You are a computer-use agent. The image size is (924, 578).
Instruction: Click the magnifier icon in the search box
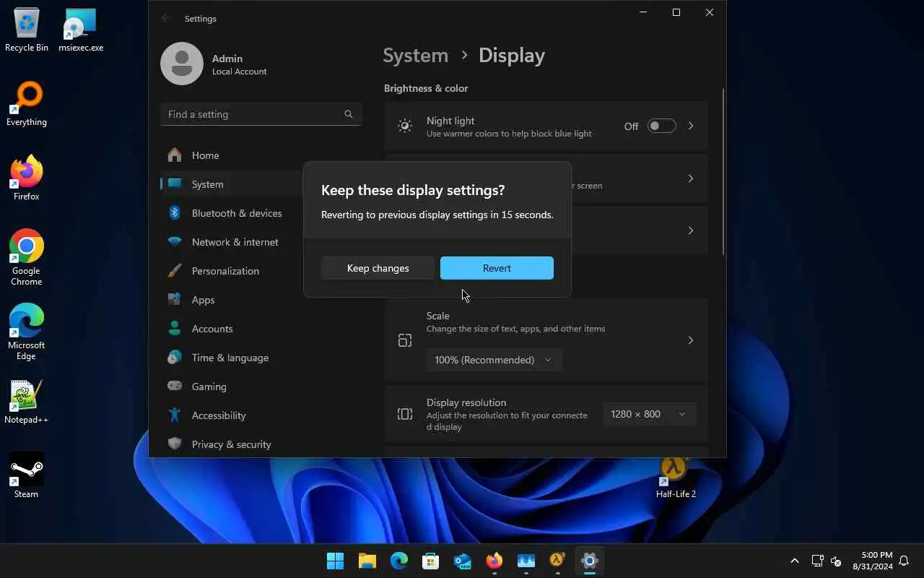click(x=349, y=114)
